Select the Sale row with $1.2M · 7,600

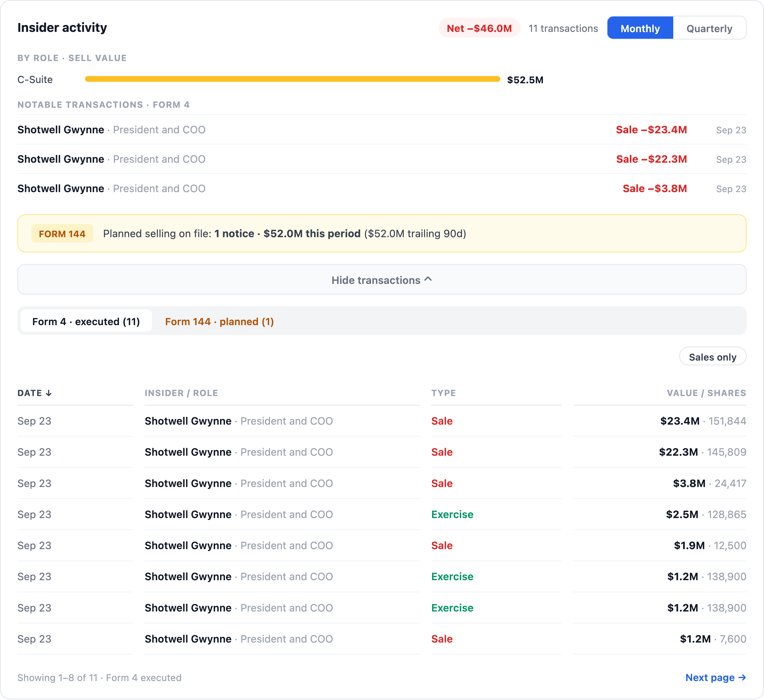point(382,639)
